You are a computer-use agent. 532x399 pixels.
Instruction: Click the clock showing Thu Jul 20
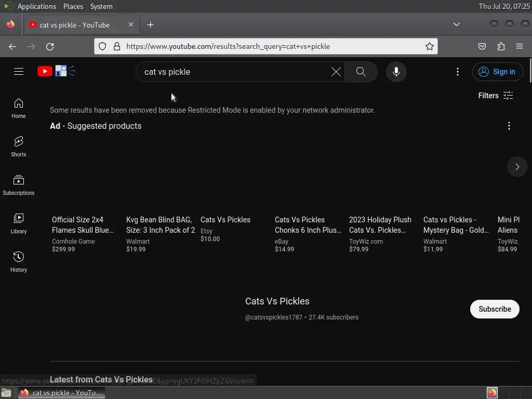coord(504,6)
